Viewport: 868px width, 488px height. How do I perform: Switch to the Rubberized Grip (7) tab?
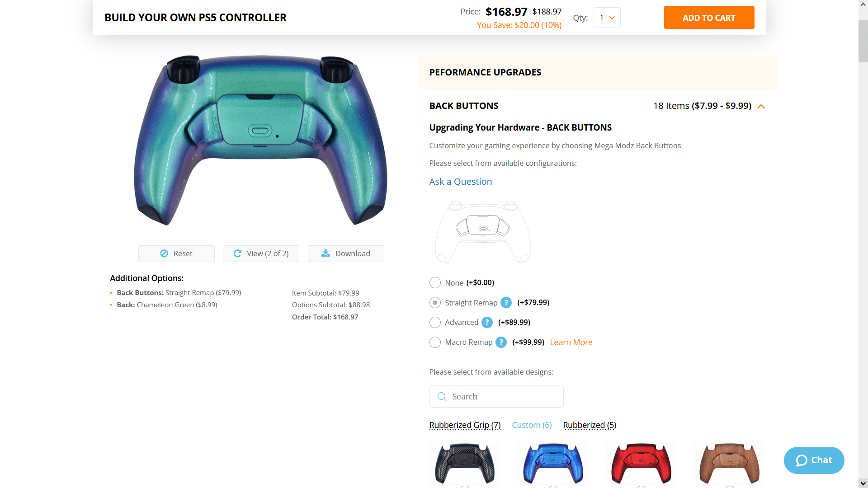click(465, 425)
